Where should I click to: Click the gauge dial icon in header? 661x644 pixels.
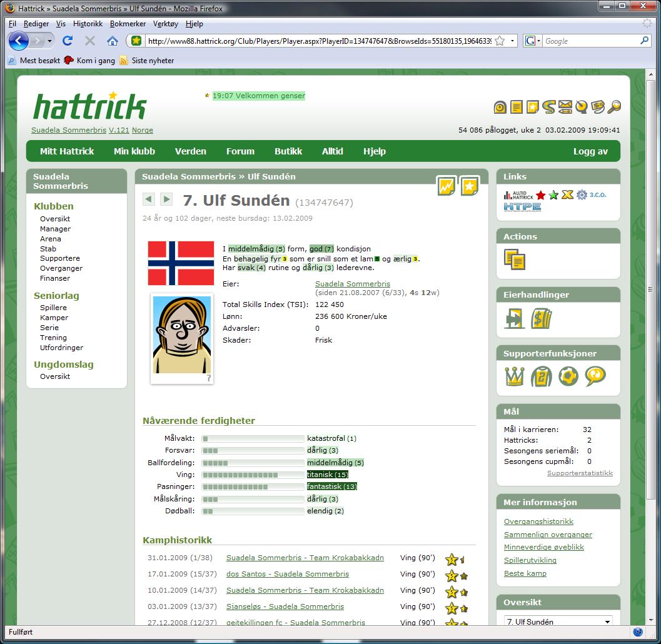(582, 108)
